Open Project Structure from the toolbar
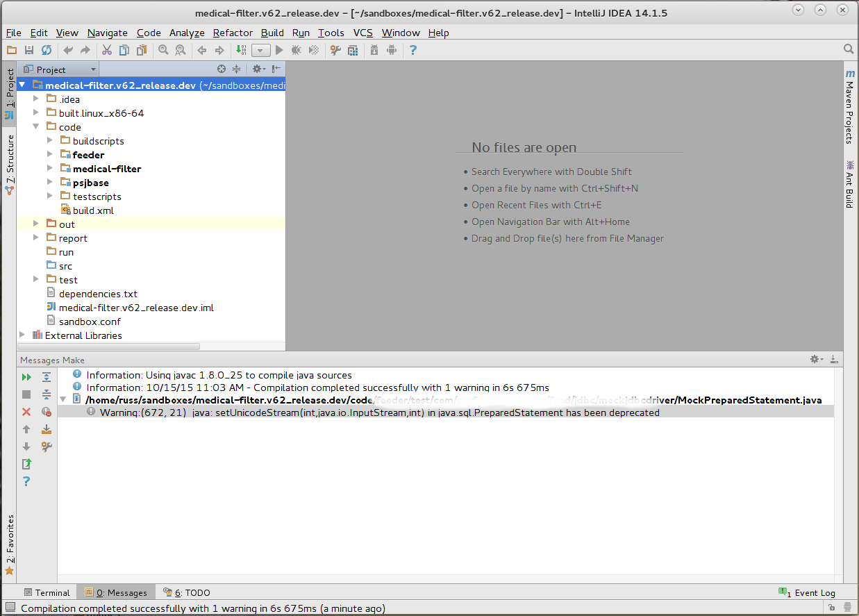 coord(353,50)
